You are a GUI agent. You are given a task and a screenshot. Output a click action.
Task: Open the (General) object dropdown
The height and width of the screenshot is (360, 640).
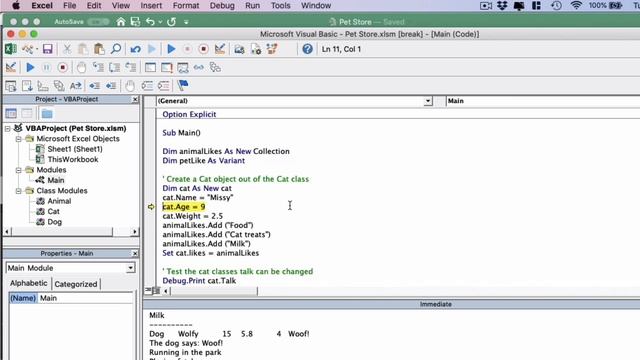pyautogui.click(x=428, y=101)
